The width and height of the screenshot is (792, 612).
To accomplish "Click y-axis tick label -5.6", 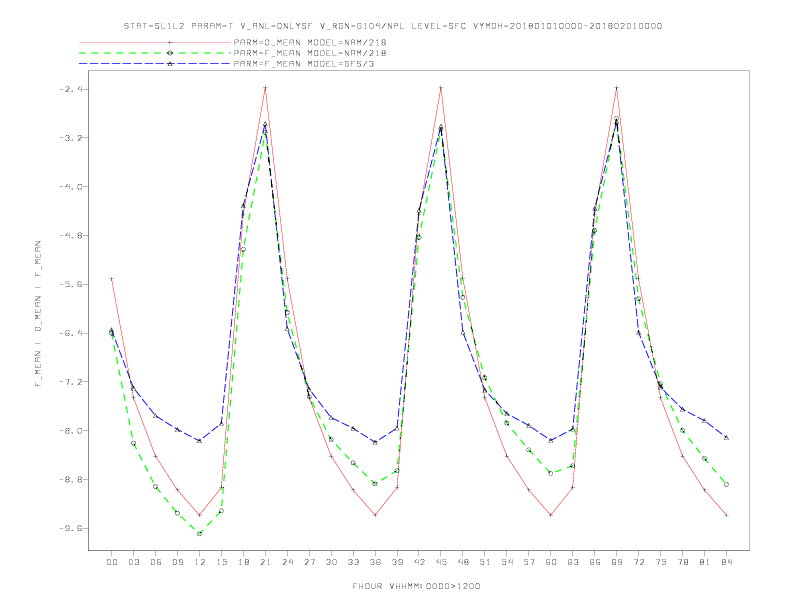I will pyautogui.click(x=71, y=284).
